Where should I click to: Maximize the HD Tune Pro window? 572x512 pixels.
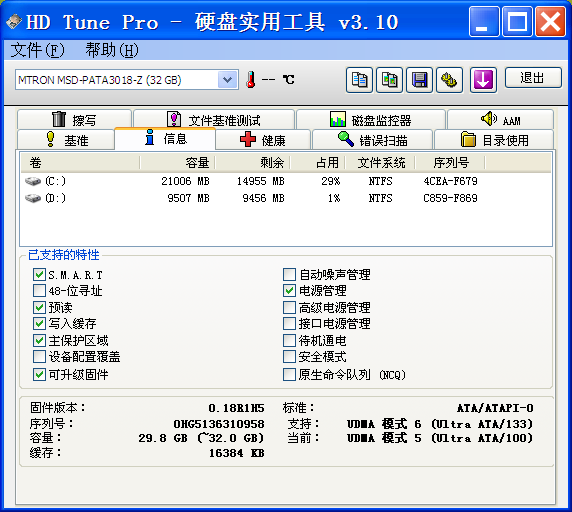point(517,22)
